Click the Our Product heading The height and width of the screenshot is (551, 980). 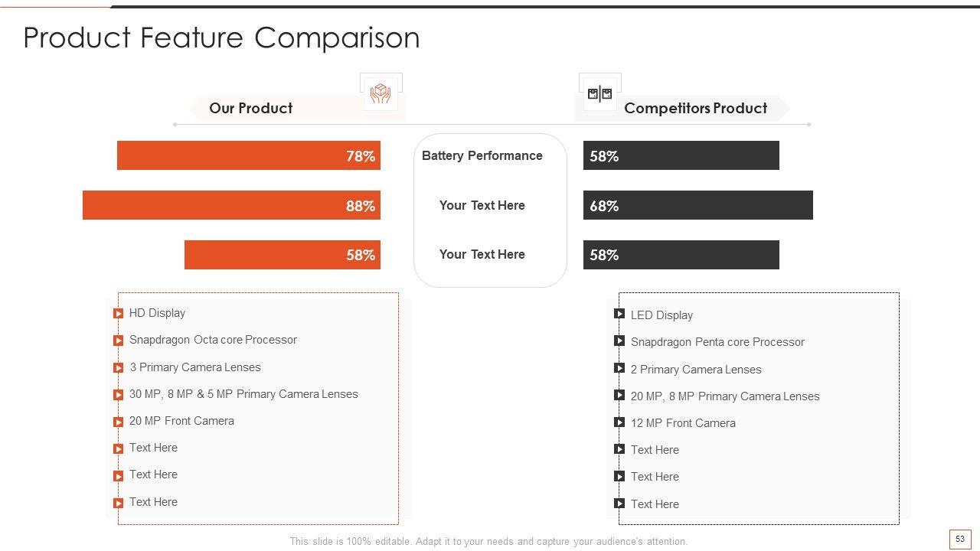[x=251, y=108]
